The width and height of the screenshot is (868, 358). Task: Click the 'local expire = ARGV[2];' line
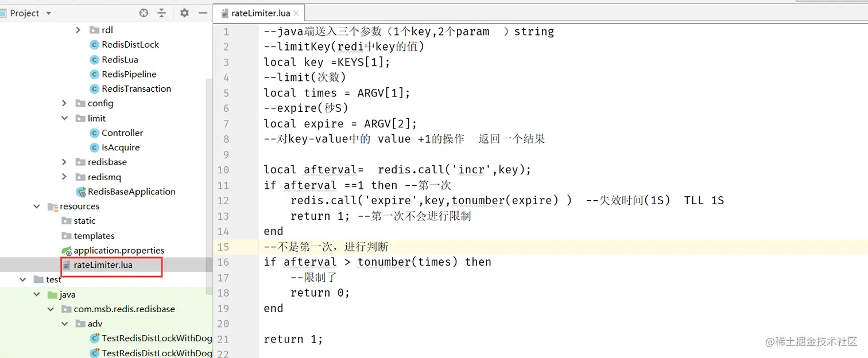[340, 124]
